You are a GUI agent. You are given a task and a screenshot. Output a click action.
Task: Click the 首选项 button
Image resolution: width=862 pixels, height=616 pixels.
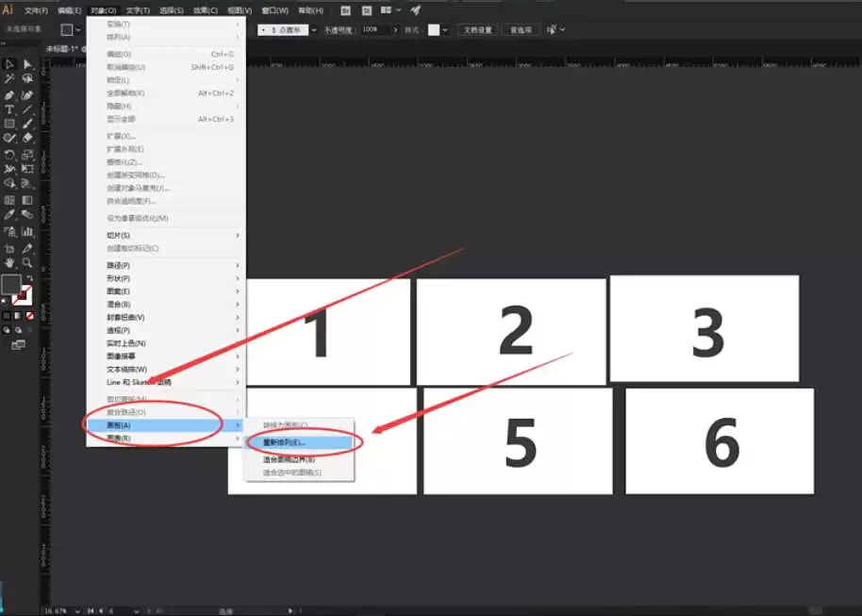point(521,30)
